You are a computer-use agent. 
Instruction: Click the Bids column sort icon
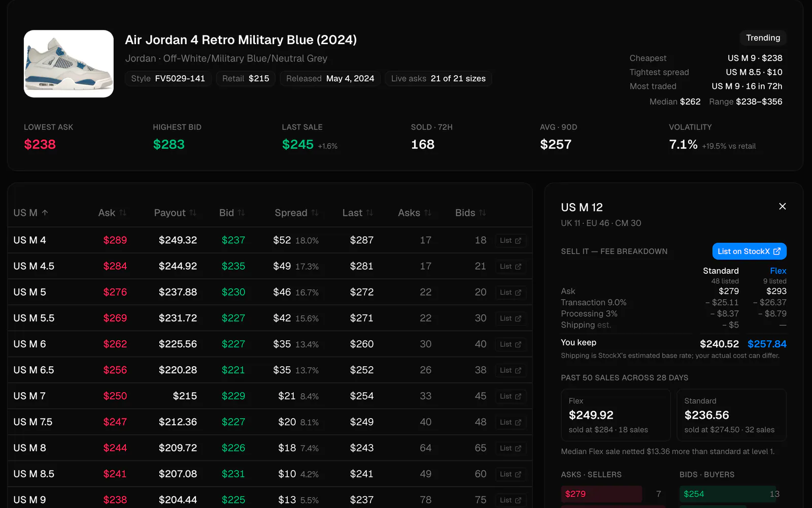point(483,213)
